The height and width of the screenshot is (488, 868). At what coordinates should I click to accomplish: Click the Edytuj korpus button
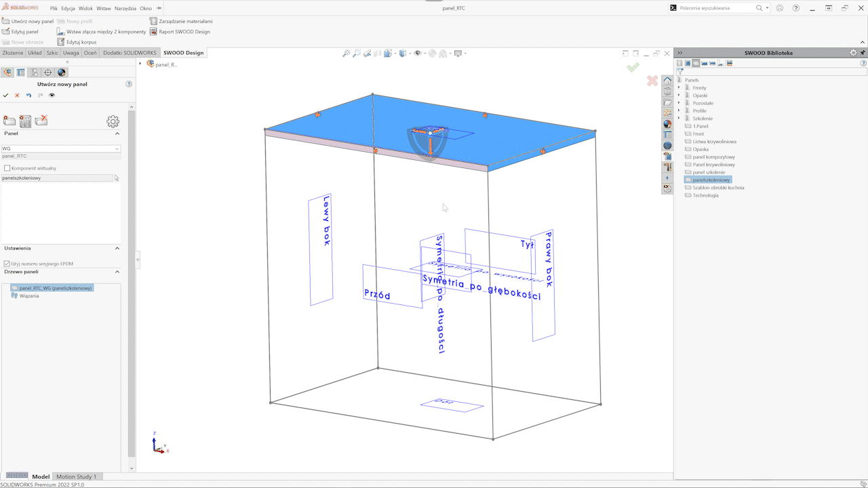pos(81,42)
